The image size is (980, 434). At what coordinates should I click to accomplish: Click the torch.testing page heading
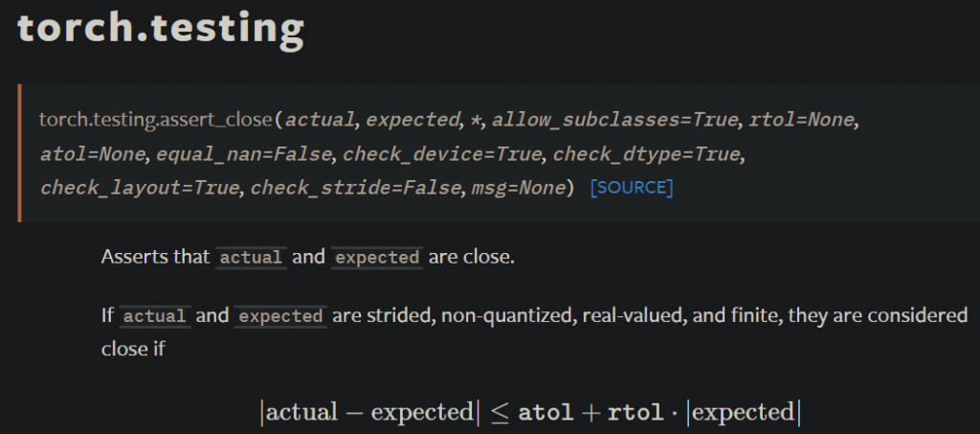[x=161, y=30]
